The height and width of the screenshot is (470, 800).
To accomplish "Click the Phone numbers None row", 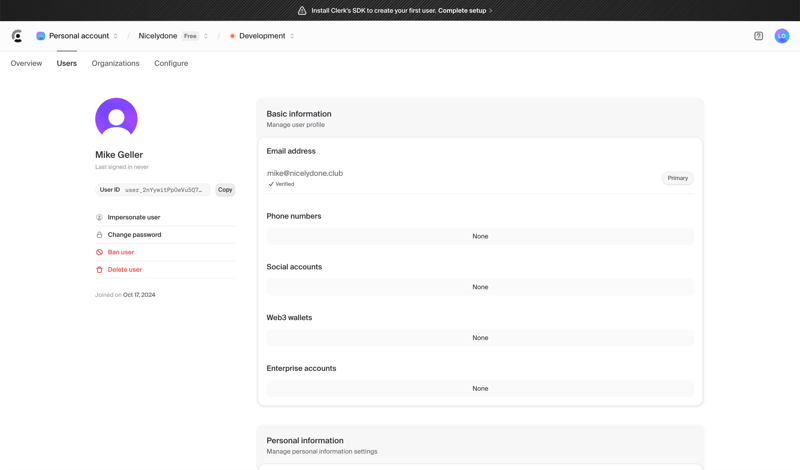I will point(480,236).
